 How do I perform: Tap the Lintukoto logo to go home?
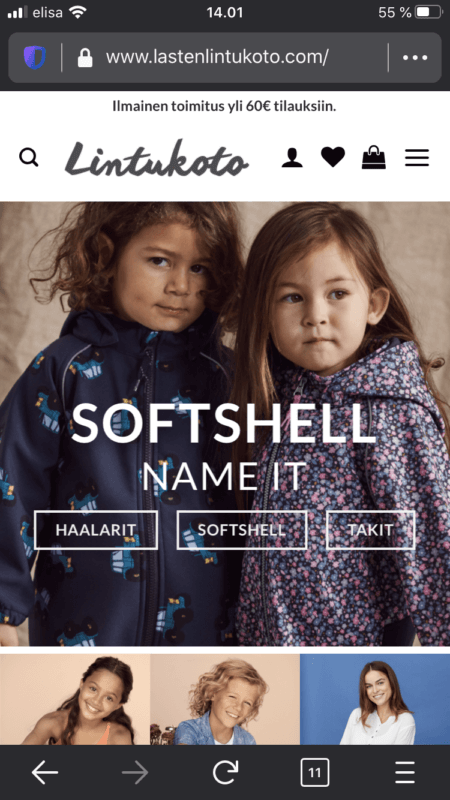157,158
